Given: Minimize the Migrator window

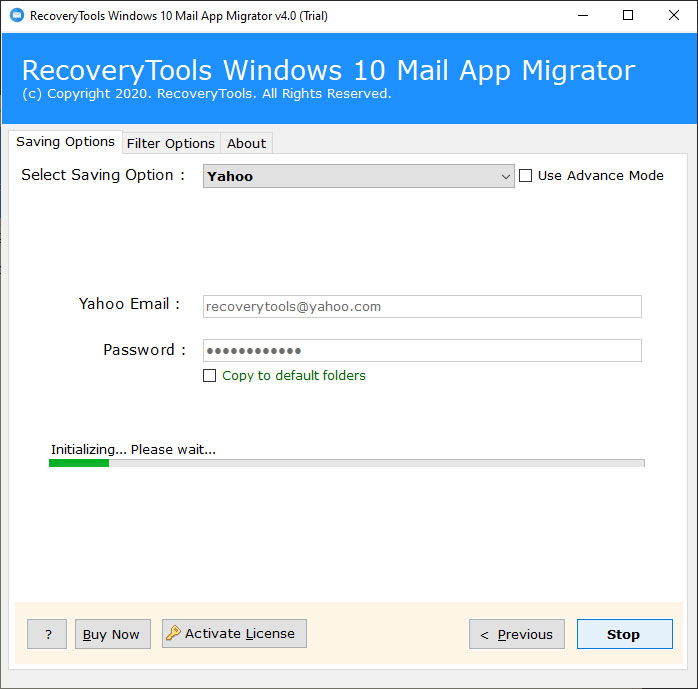Looking at the screenshot, I should (583, 16).
